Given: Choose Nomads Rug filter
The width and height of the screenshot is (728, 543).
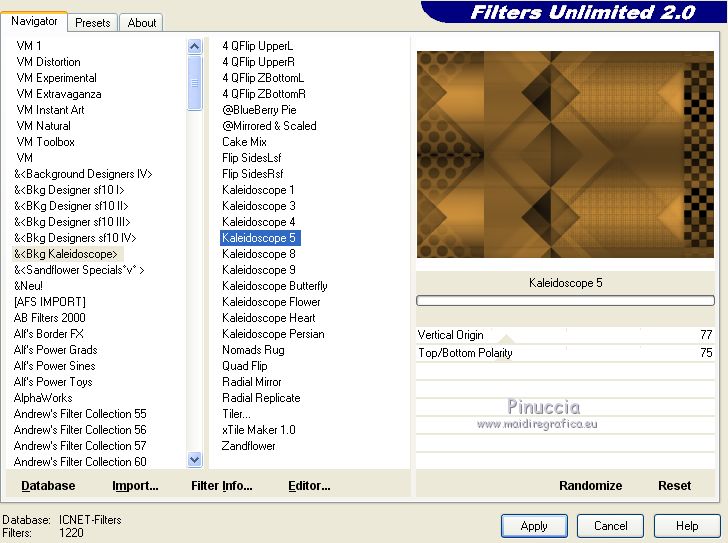Looking at the screenshot, I should [253, 350].
